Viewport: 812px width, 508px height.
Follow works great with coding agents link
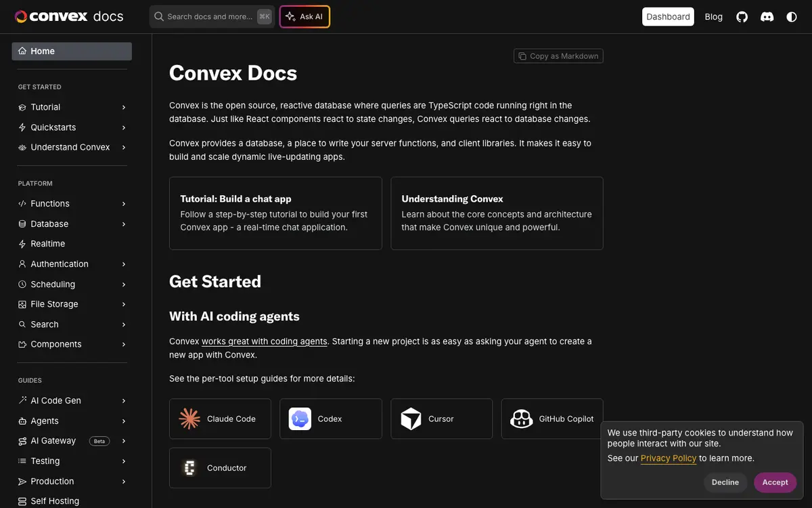tap(265, 341)
